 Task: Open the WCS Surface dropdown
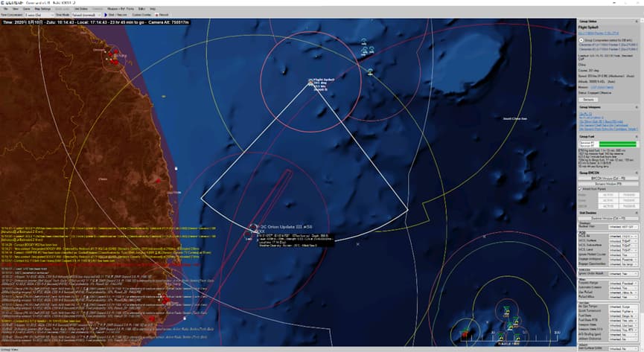[x=623, y=241]
